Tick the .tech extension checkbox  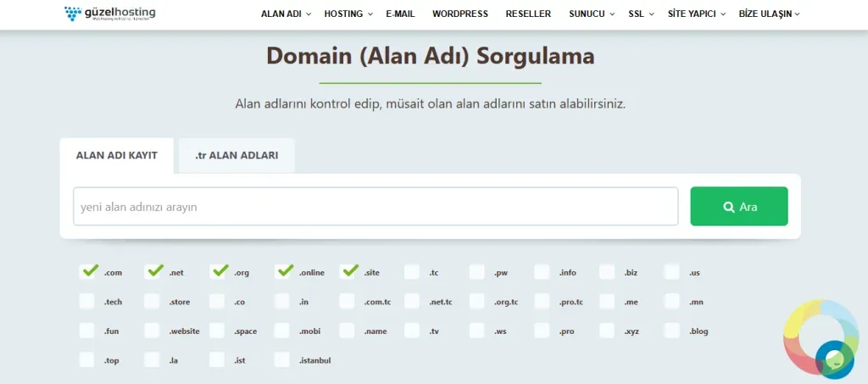click(x=87, y=302)
